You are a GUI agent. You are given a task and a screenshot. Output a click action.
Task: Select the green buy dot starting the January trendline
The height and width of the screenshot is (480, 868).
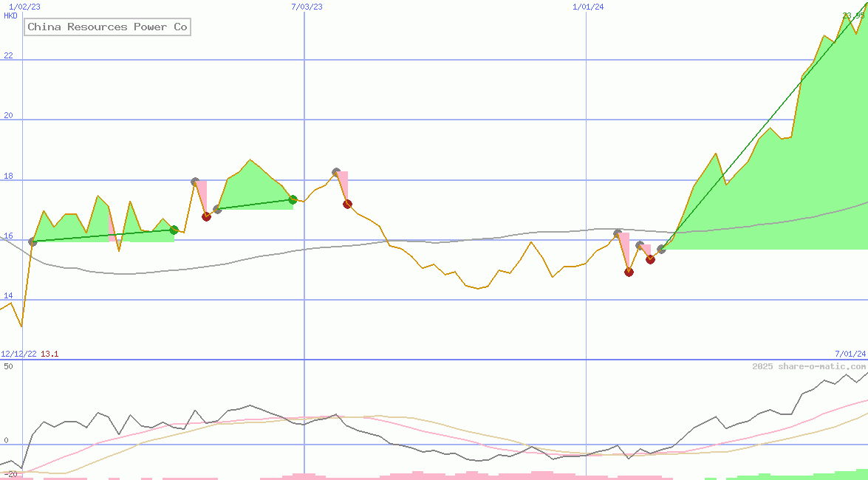[x=31, y=241]
